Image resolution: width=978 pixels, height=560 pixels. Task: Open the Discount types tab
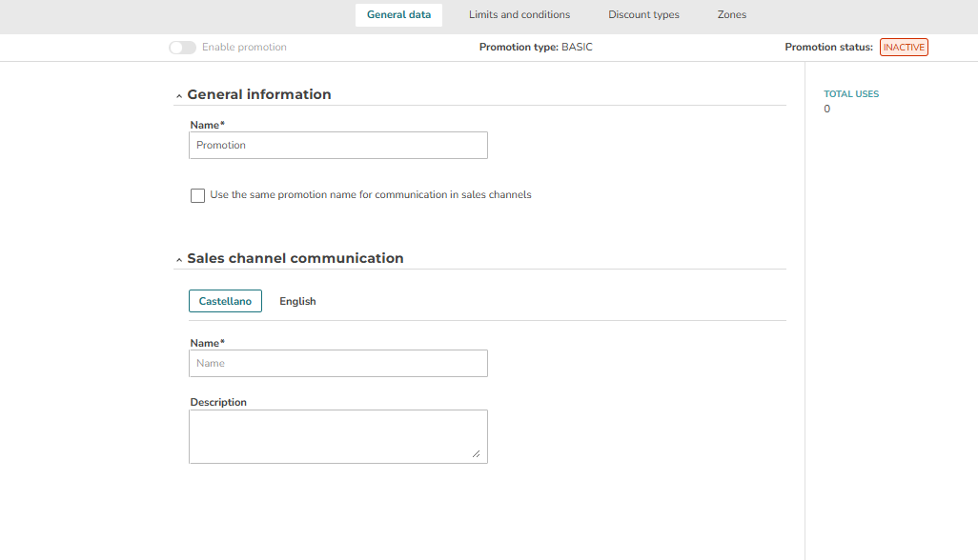pos(643,15)
